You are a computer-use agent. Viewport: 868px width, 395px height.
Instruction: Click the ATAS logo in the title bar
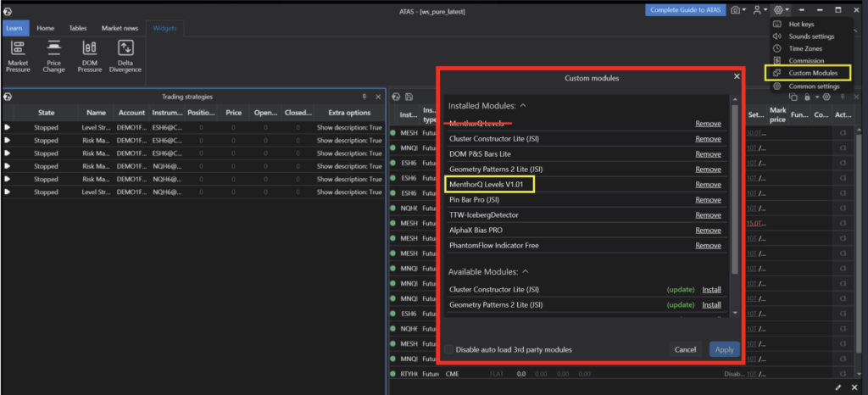tap(7, 11)
